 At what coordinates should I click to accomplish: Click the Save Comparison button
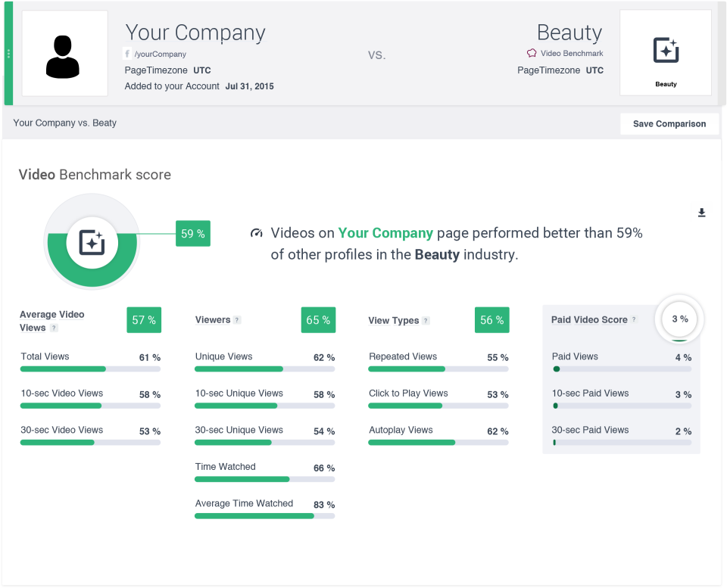669,124
